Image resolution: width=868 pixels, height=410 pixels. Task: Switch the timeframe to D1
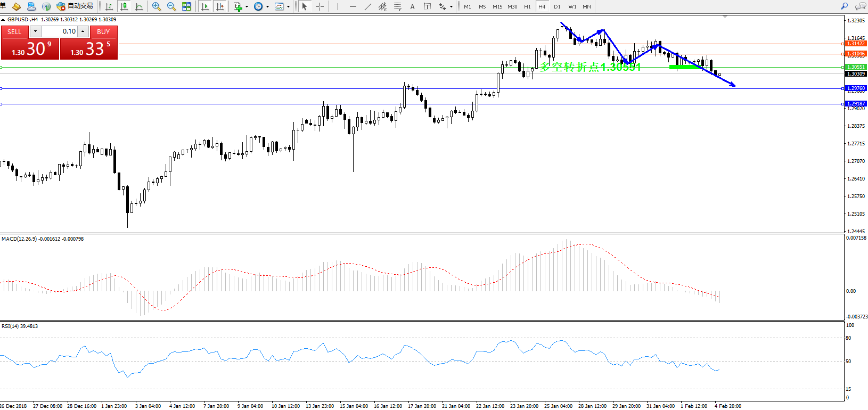(x=557, y=6)
